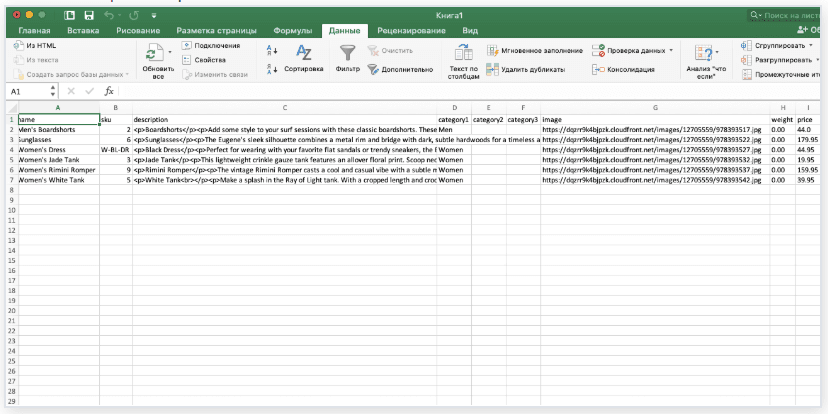Run Мгновенное заполнение flash fill
This screenshot has height=414, width=828.
[534, 51]
